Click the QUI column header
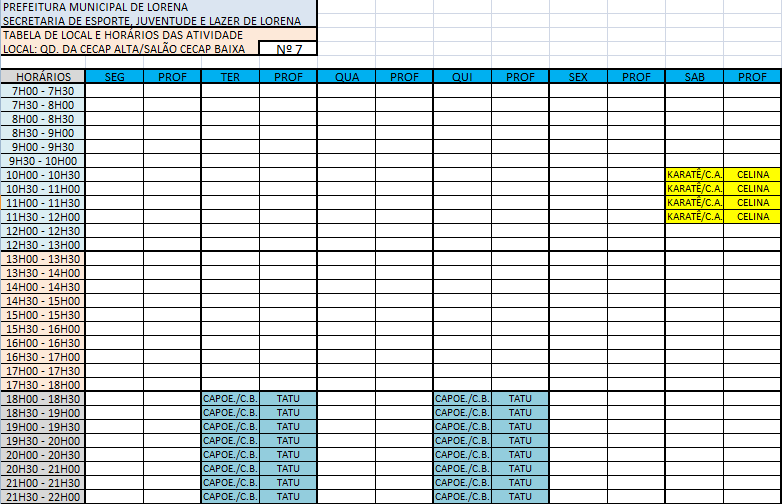Image resolution: width=782 pixels, height=504 pixels. point(462,77)
